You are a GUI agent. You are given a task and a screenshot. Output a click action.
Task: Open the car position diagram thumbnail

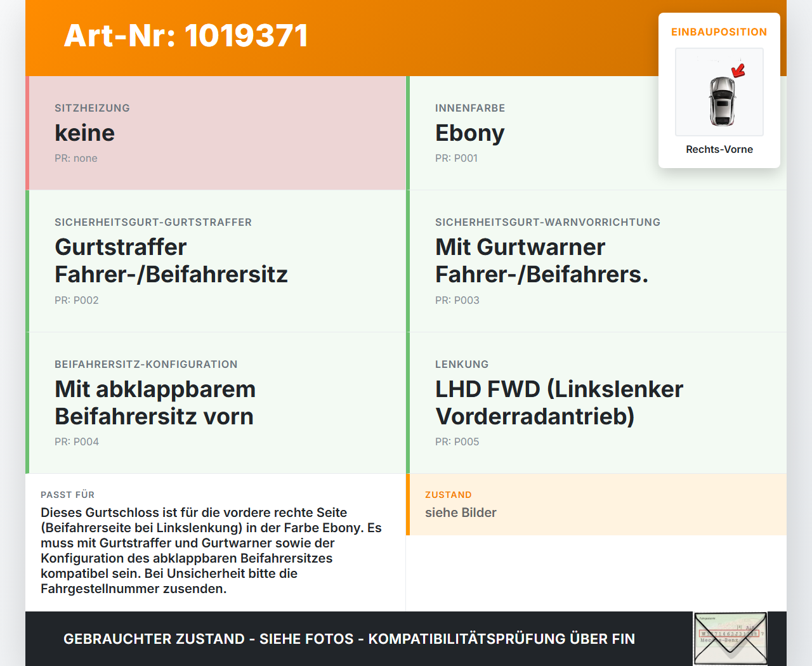point(719,92)
